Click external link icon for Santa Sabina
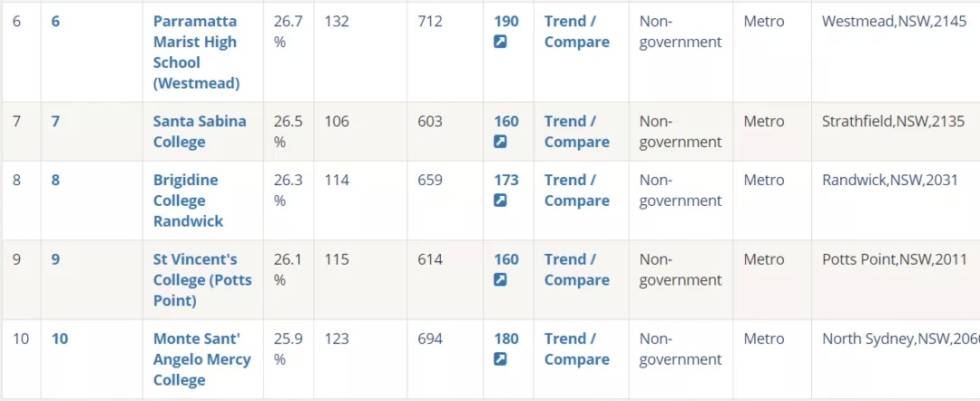 point(500,142)
